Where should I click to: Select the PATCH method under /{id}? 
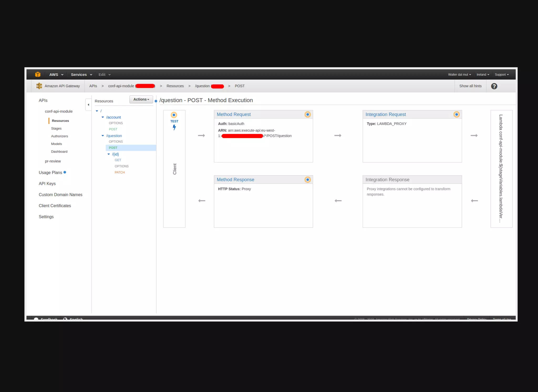tap(120, 172)
